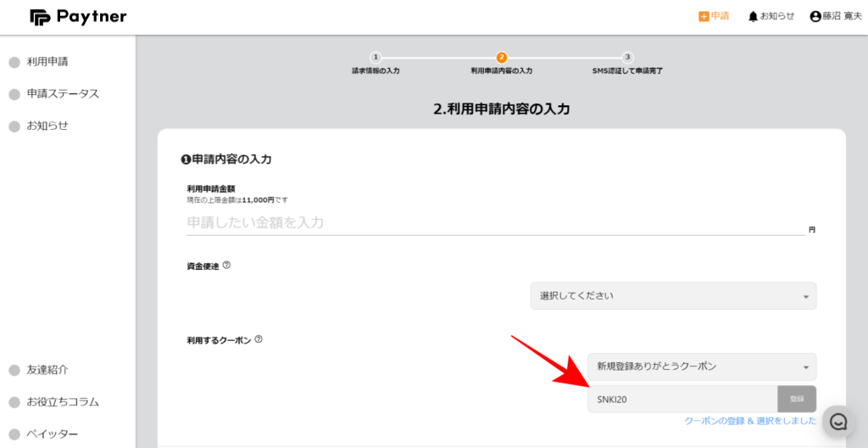The width and height of the screenshot is (868, 448).
Task: Open 利用申請 in the sidebar
Action: click(x=47, y=62)
